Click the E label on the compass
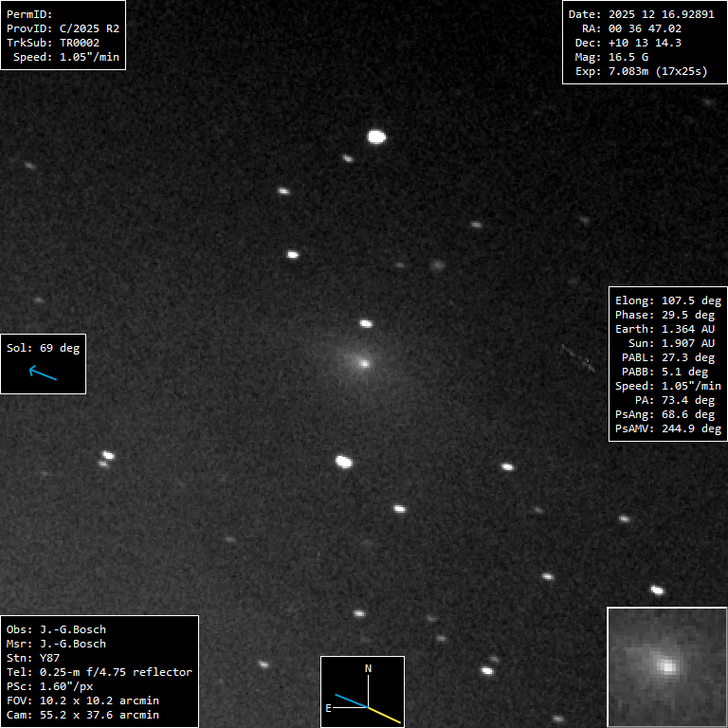Viewport: 728px width, 728px height. pos(328,708)
